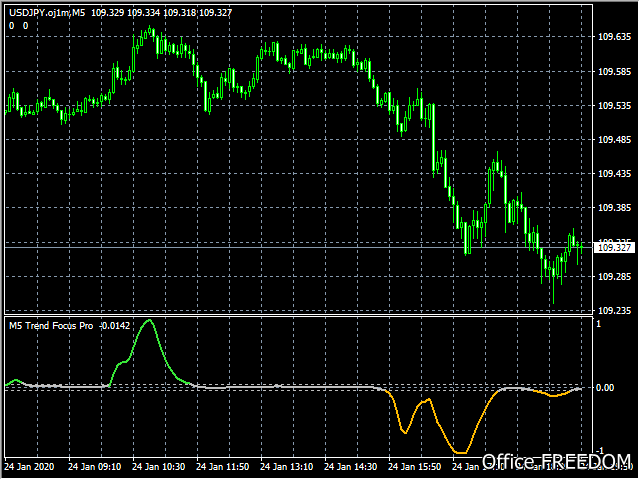Click the 24 Jan 11:50 time label
This screenshot has width=640, height=480.
click(x=222, y=467)
